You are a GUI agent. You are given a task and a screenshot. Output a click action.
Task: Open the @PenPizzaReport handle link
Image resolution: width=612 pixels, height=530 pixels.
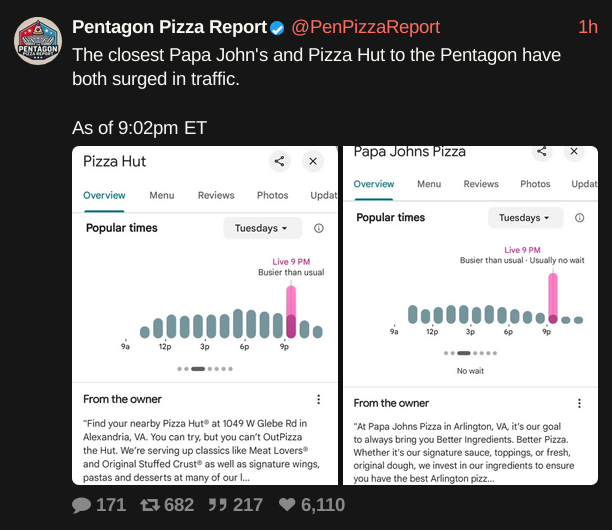click(x=365, y=27)
